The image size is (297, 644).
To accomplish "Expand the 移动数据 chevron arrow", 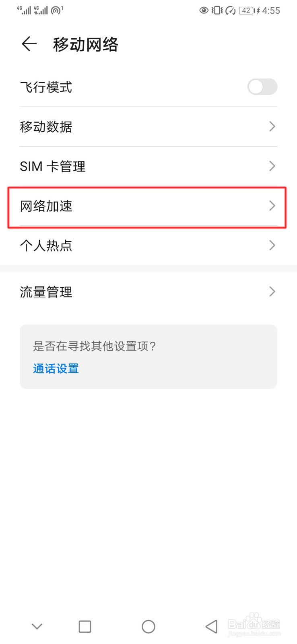I will point(272,127).
